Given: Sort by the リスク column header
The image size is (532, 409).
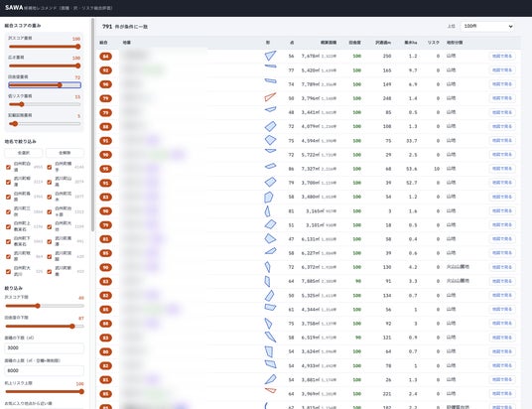Looking at the screenshot, I should (x=433, y=43).
